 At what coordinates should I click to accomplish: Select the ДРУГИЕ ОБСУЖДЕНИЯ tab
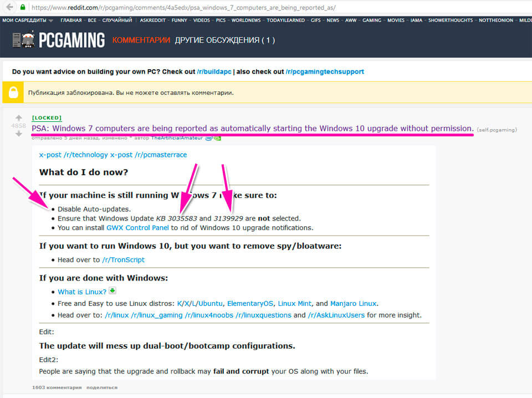coord(225,40)
